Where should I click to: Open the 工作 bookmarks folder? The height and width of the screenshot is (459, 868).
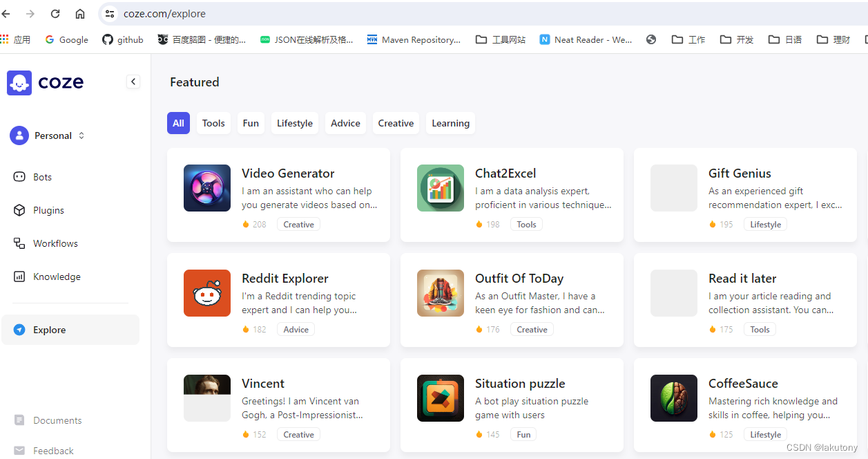point(688,40)
